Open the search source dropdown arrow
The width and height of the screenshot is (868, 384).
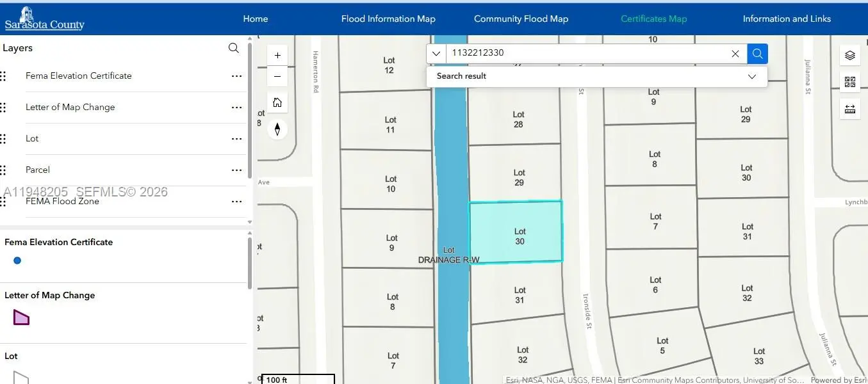point(436,54)
